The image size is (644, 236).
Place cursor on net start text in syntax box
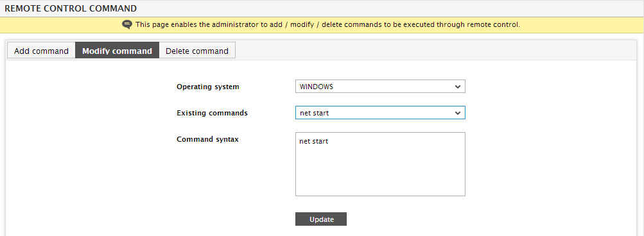pos(314,142)
